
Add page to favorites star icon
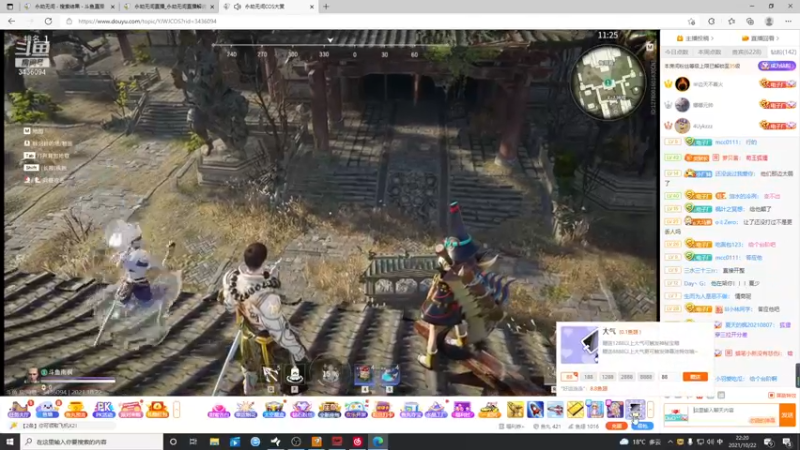(691, 21)
